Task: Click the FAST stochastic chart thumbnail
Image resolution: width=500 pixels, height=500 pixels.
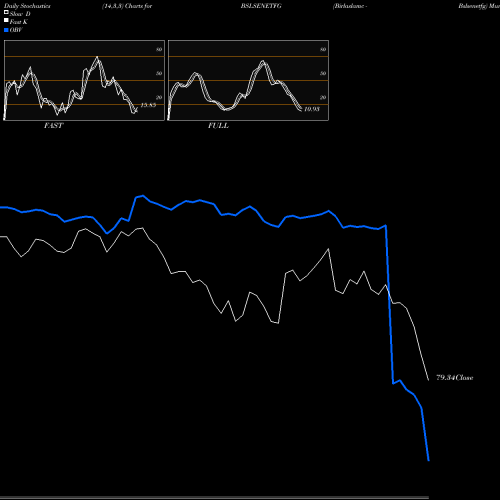Action: [x=84, y=80]
